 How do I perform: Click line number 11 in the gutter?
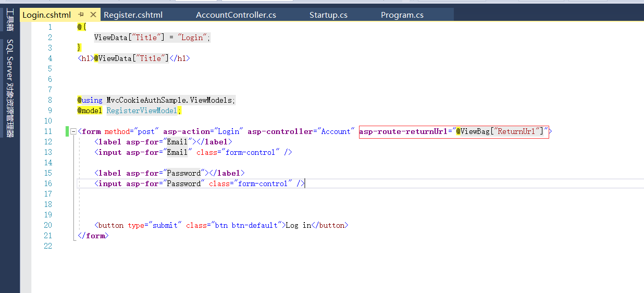pyautogui.click(x=48, y=131)
